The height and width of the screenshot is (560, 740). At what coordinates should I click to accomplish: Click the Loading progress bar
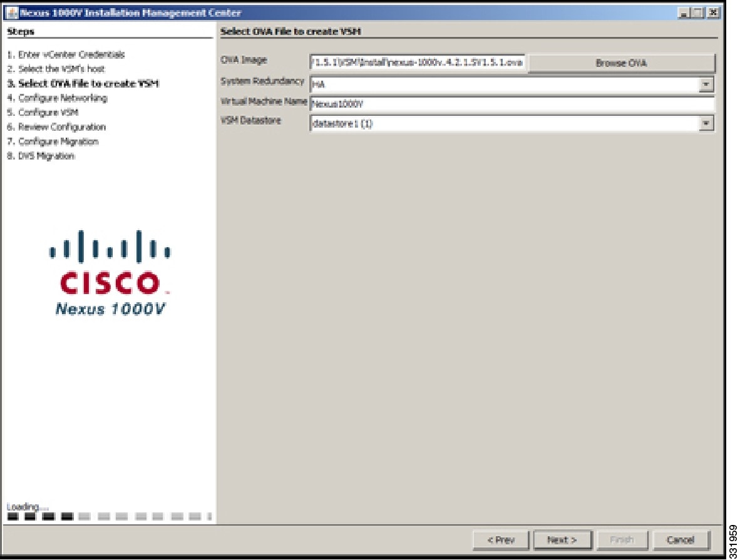pyautogui.click(x=110, y=517)
